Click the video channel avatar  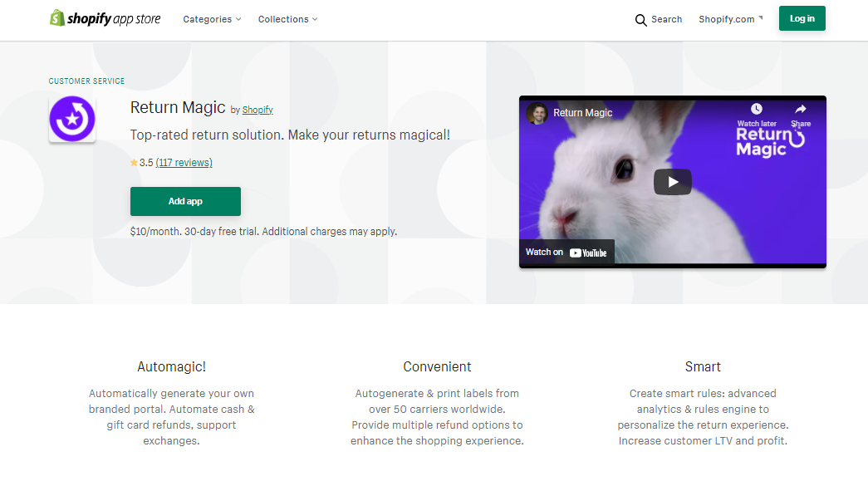click(537, 113)
